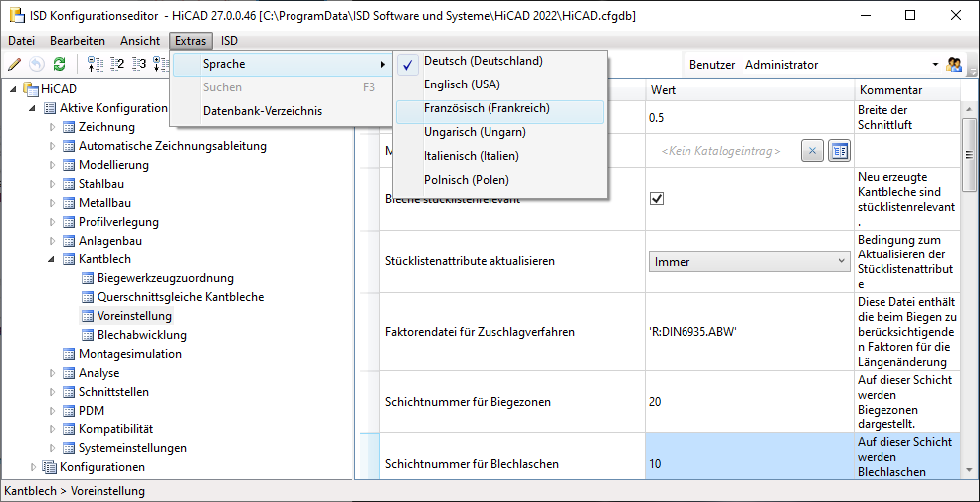
Task: Expand the Systemeinstellungen node arrow
Action: [x=53, y=448]
